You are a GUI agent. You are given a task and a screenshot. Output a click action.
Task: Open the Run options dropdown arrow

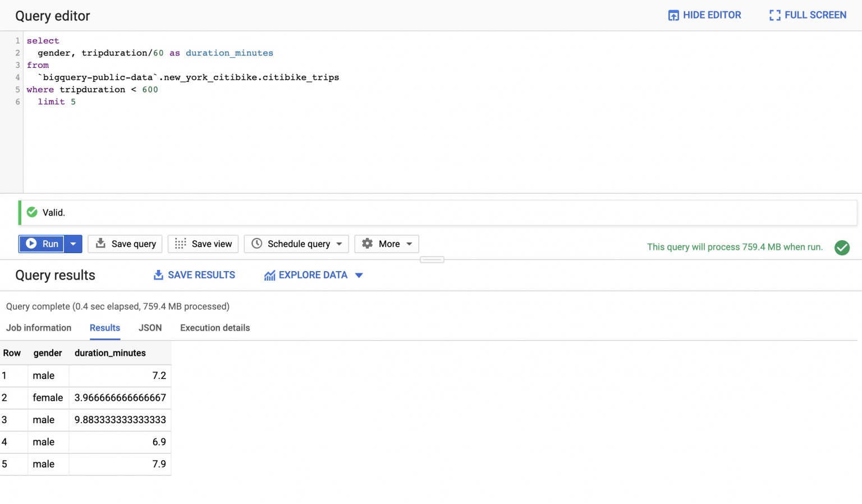(x=73, y=244)
